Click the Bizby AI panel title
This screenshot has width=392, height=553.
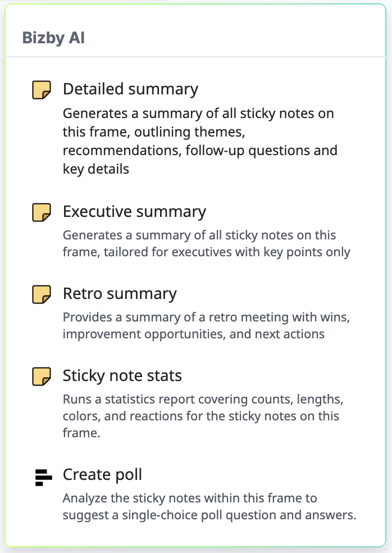(x=53, y=38)
